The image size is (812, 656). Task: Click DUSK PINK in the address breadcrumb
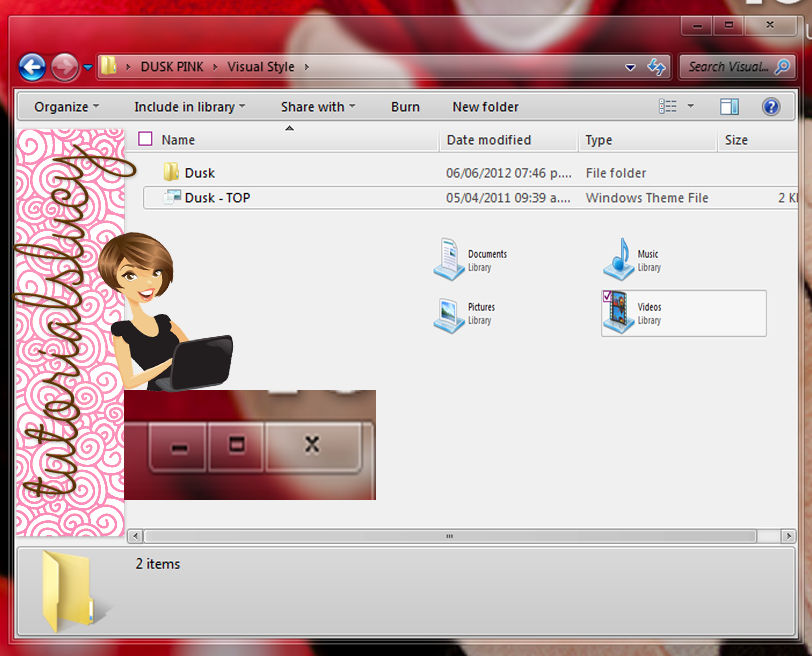coord(174,67)
